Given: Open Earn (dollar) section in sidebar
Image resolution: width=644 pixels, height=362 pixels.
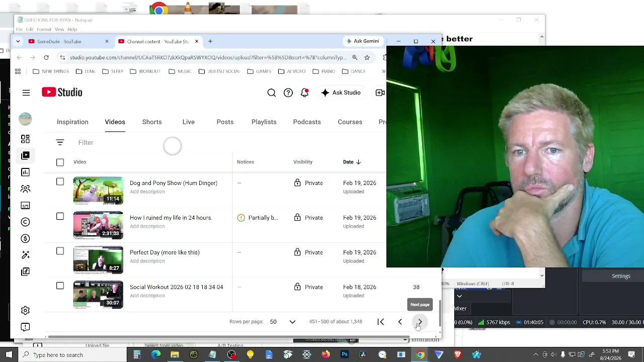Looking at the screenshot, I should 25,238.
